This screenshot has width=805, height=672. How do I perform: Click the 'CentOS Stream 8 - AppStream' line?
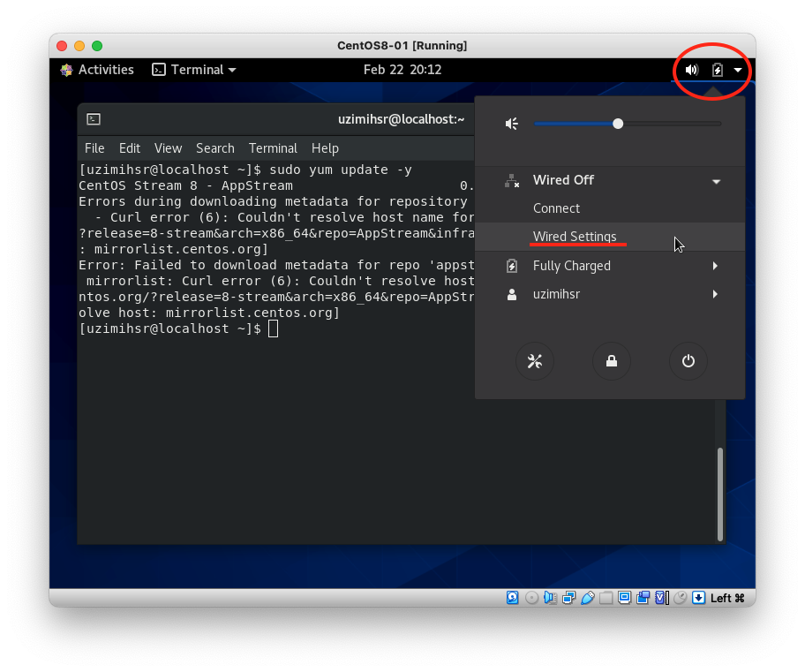pos(186,185)
